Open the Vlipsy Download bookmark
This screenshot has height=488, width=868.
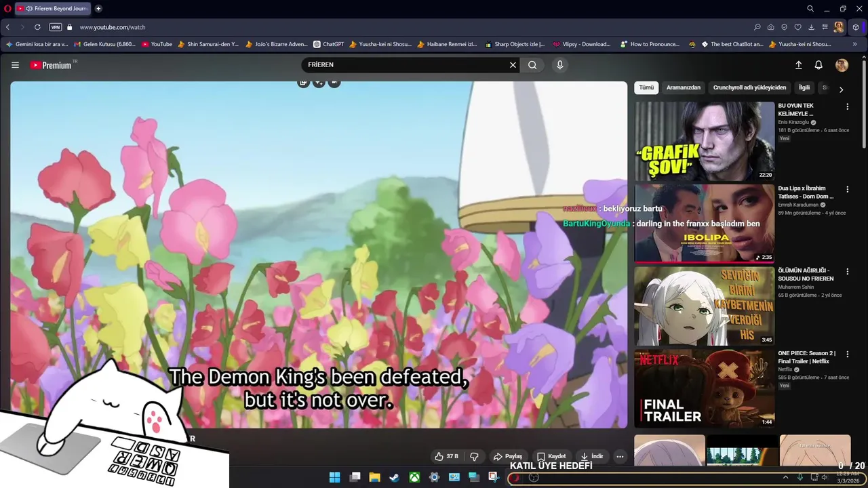581,44
